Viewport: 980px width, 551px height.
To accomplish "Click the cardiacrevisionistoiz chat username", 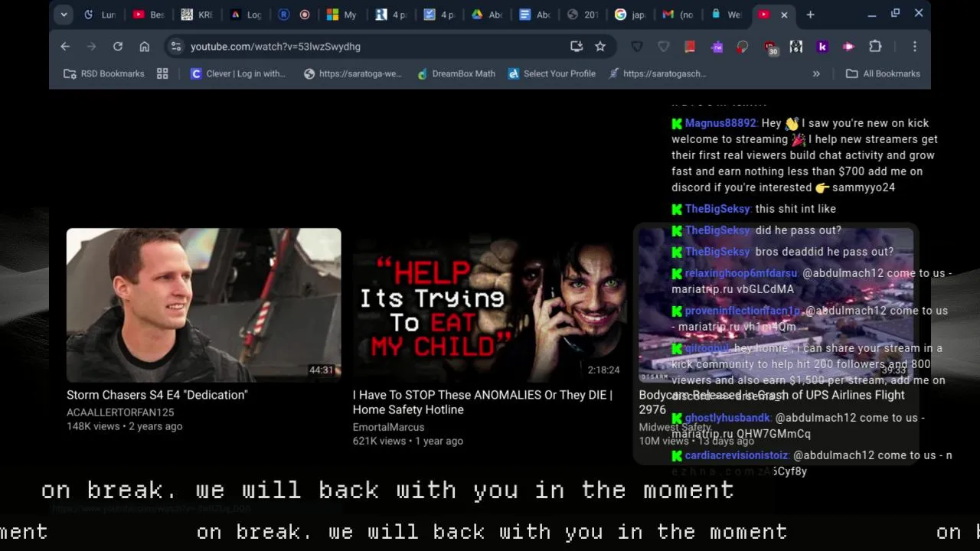I will (737, 455).
